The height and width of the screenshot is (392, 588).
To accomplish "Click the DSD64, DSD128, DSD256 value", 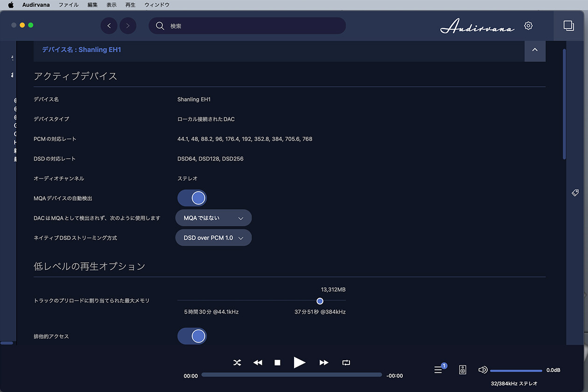I will click(x=210, y=159).
